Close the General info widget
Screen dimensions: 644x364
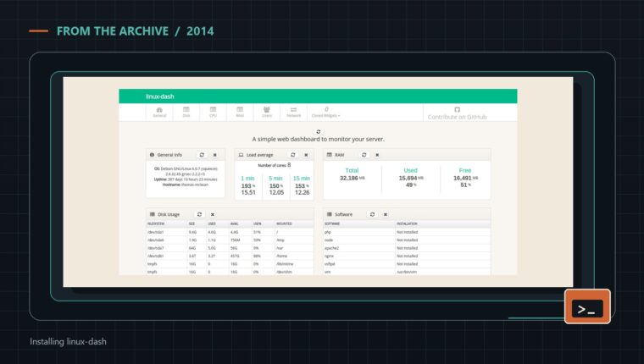tap(214, 155)
